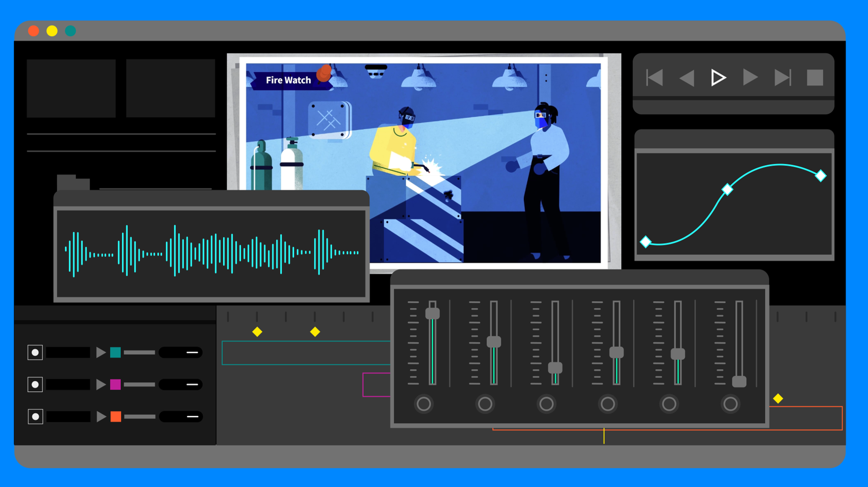Screen dimensions: 868x487
Task: Click the orange track name field
Action: [x=68, y=416]
